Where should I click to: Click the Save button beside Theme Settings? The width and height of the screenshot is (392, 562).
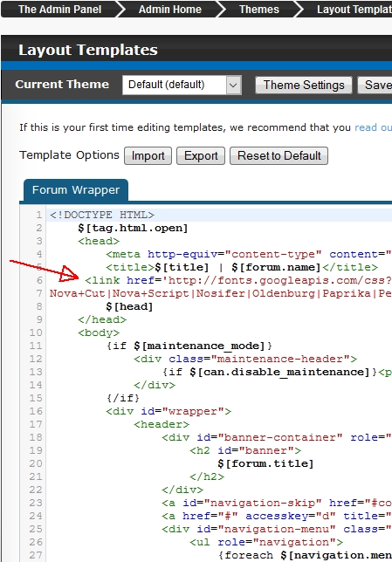[375, 85]
